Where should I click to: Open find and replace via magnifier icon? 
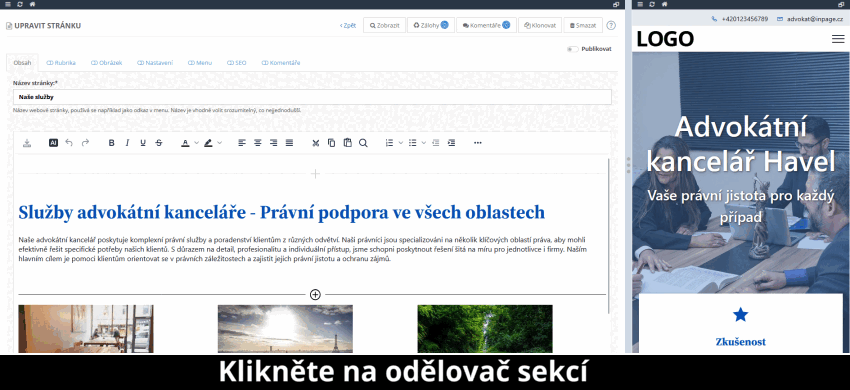(363, 143)
